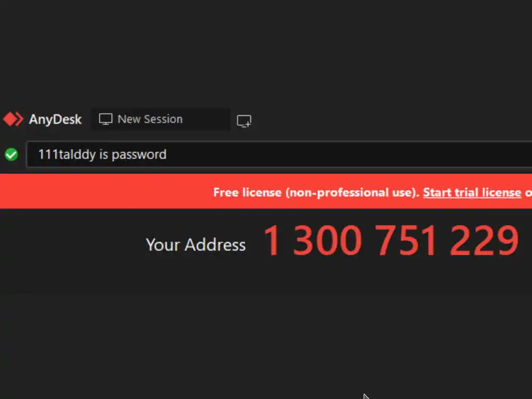
Task: Focus the address field reading '111talddy is password'
Action: click(x=279, y=155)
